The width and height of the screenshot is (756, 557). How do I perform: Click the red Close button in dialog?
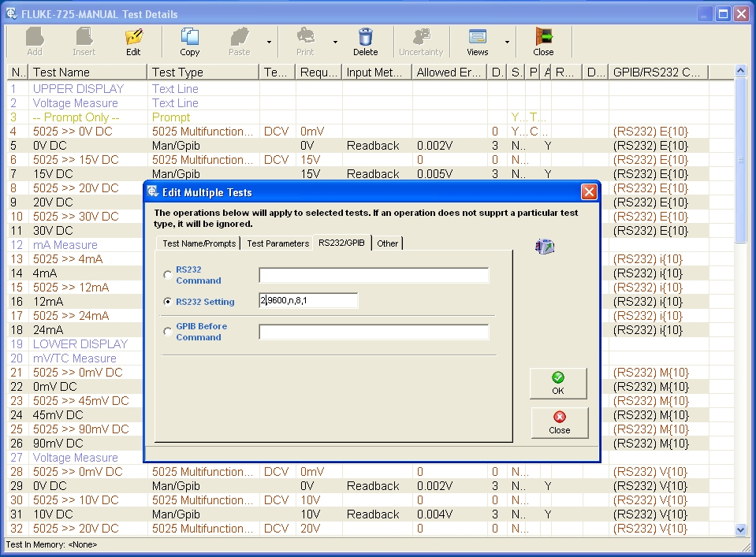[559, 422]
